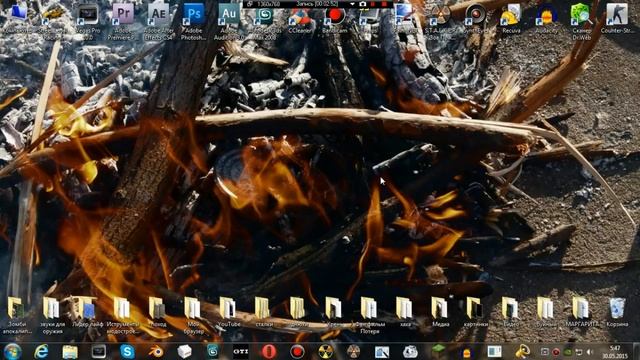
Task: Select the Bandicam desktop shortcut
Action: pyautogui.click(x=335, y=20)
